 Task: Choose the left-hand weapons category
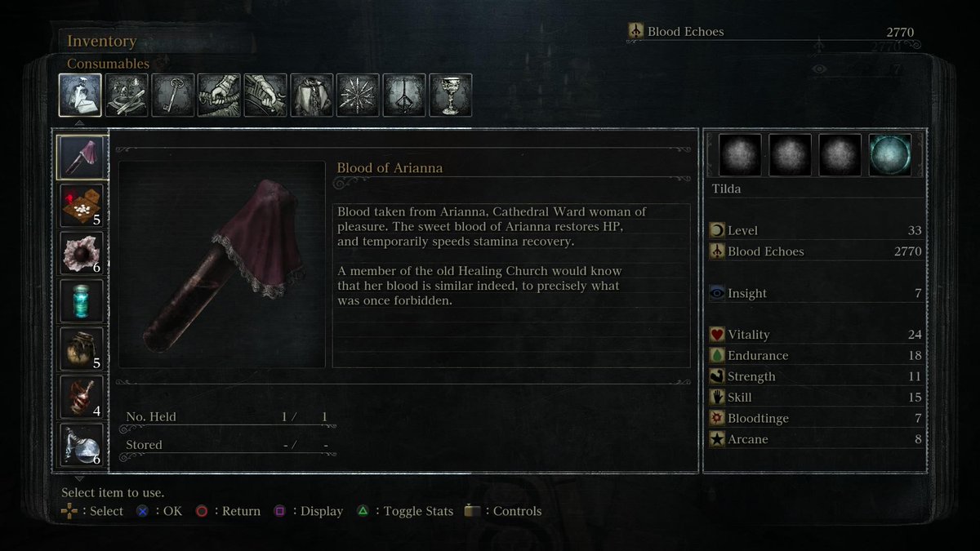[x=265, y=96]
